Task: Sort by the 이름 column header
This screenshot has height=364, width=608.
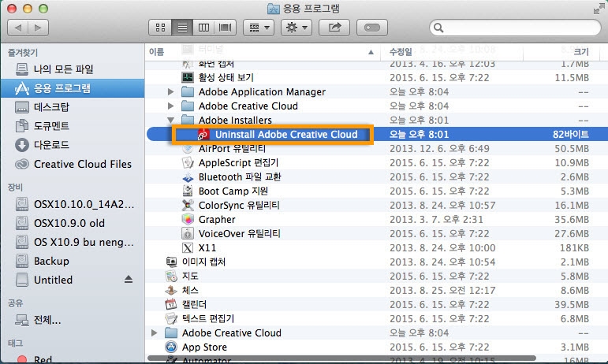Action: [x=263, y=52]
